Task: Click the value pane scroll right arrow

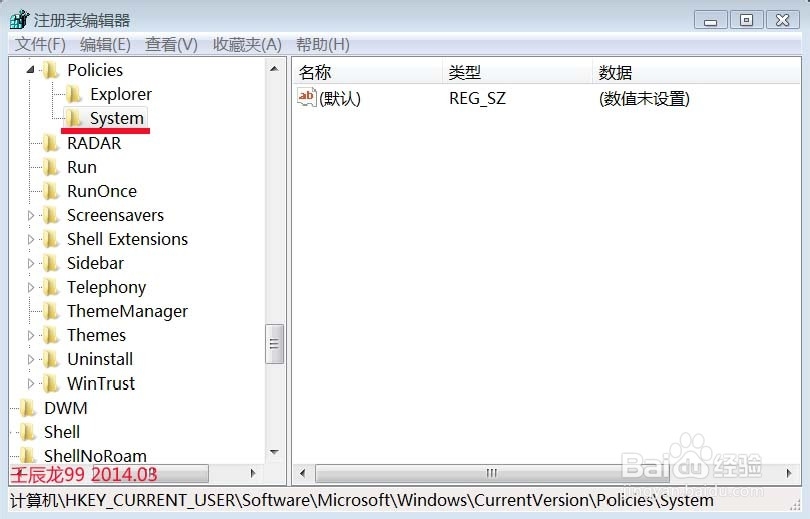Action: [789, 473]
